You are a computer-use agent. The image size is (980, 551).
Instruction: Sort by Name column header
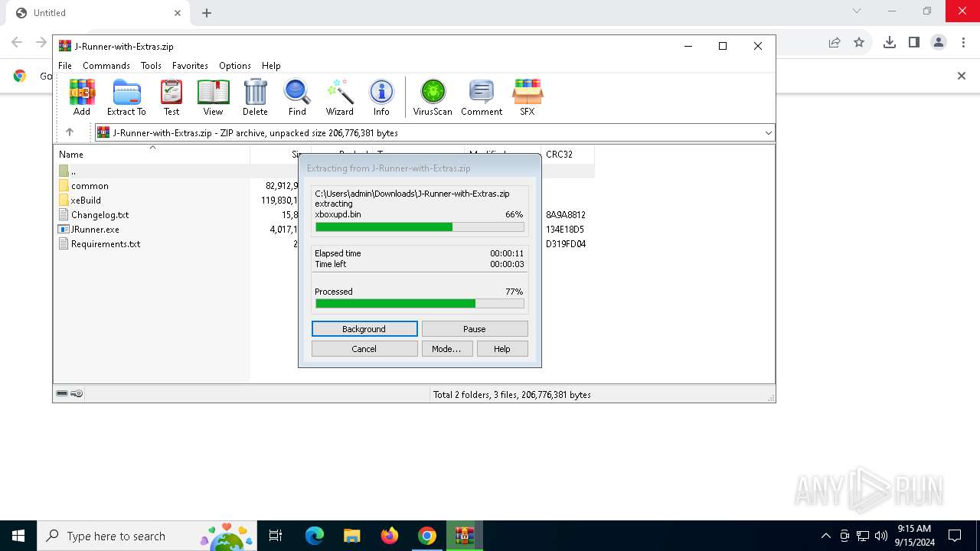152,154
